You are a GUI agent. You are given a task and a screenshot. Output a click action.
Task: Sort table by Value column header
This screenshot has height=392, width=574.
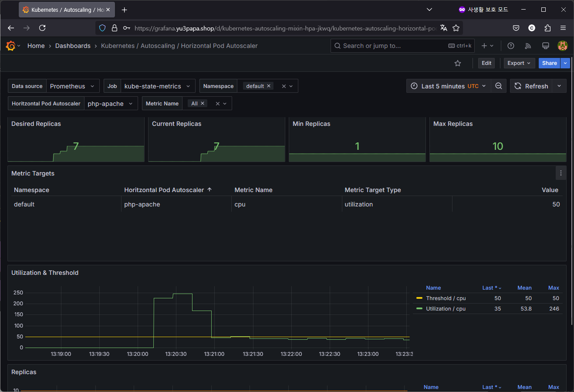(x=550, y=190)
